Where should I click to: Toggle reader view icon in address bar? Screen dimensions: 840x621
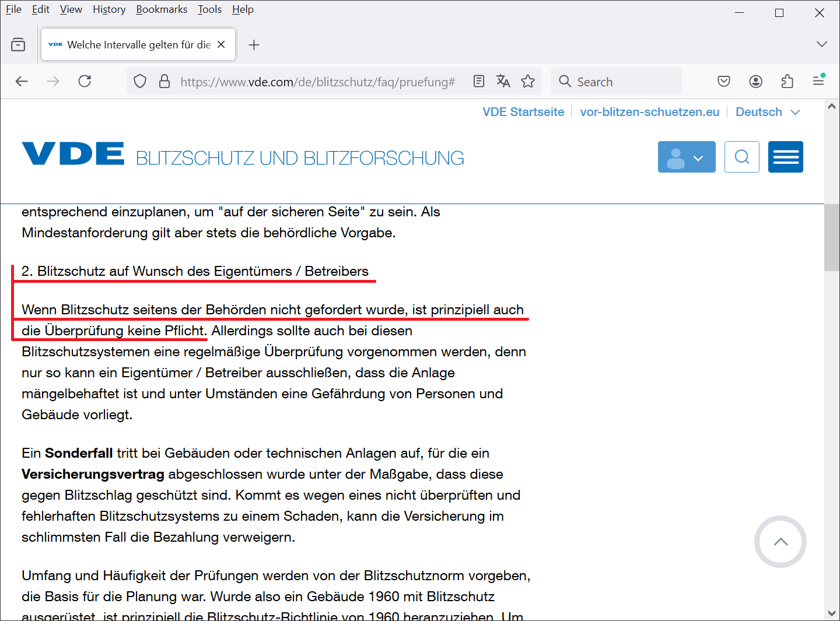[479, 81]
